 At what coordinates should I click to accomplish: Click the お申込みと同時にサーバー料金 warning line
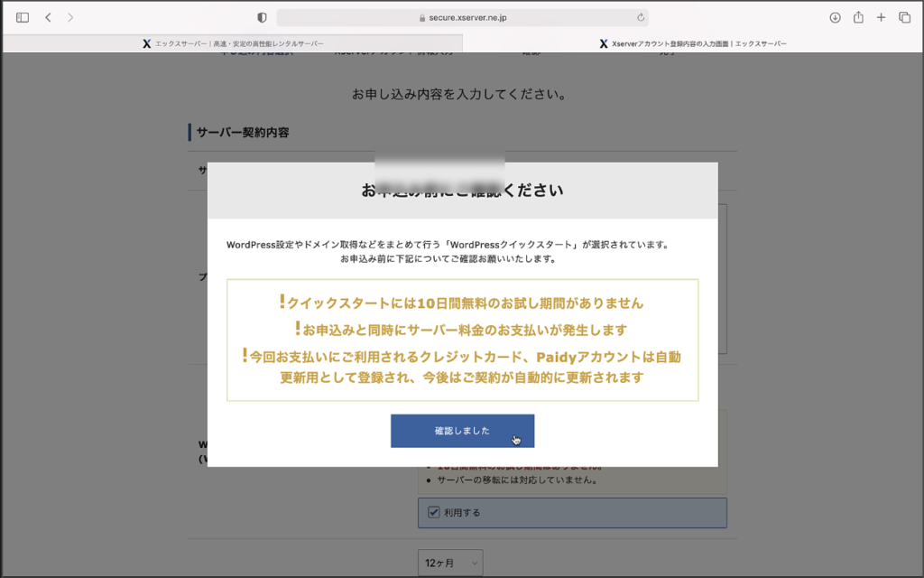[461, 329]
